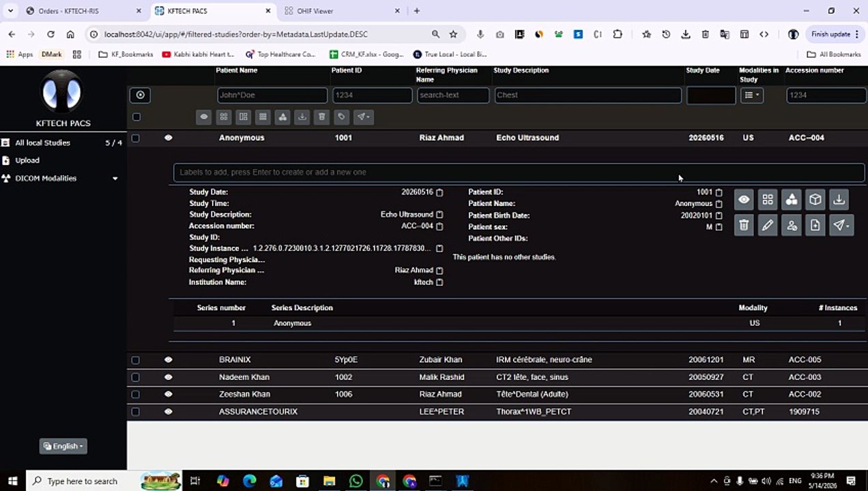Open WhatsApp from the taskbar
The width and height of the screenshot is (868, 491).
coord(356,481)
